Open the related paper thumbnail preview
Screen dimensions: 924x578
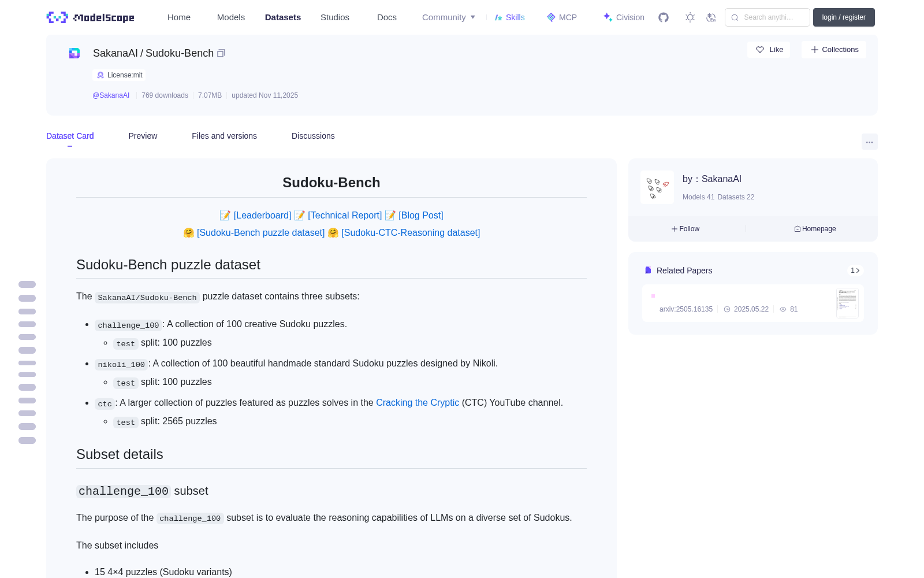[847, 303]
